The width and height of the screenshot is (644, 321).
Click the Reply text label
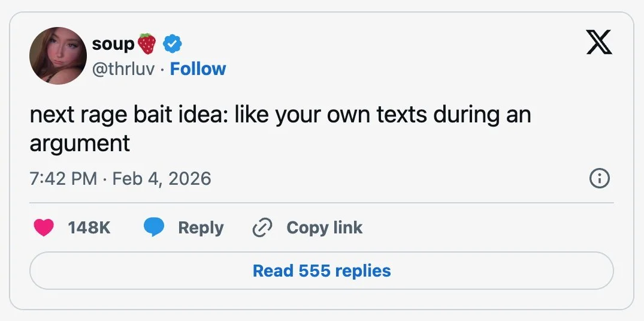(x=201, y=227)
